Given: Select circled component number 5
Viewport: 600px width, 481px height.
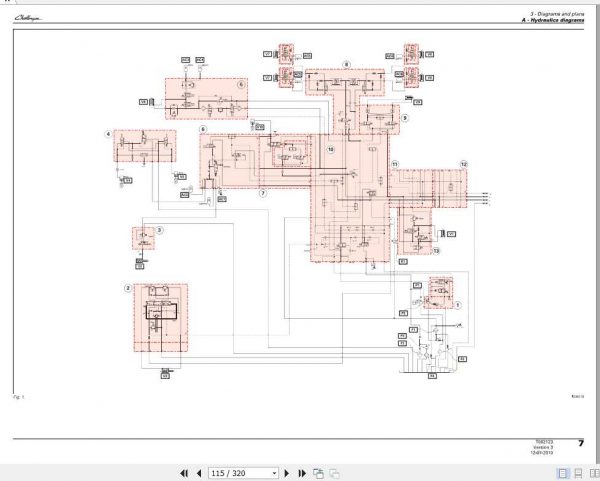Looking at the screenshot, I should pyautogui.click(x=203, y=129).
